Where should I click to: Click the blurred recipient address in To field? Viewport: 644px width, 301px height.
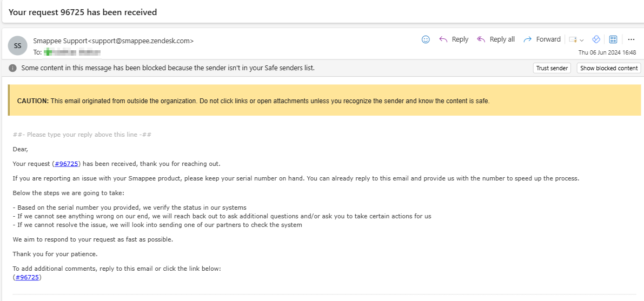coord(72,52)
